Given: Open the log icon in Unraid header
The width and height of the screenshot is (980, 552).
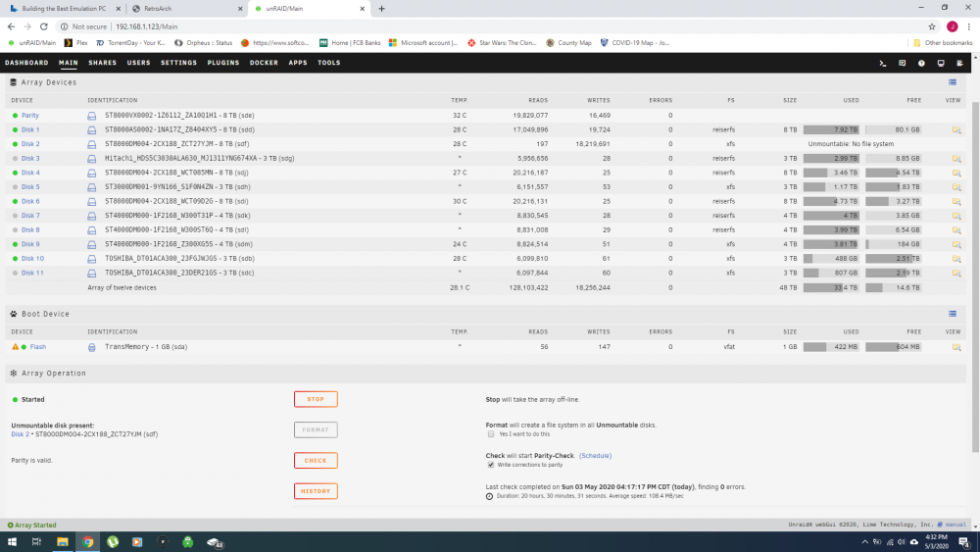Looking at the screenshot, I should pos(960,63).
